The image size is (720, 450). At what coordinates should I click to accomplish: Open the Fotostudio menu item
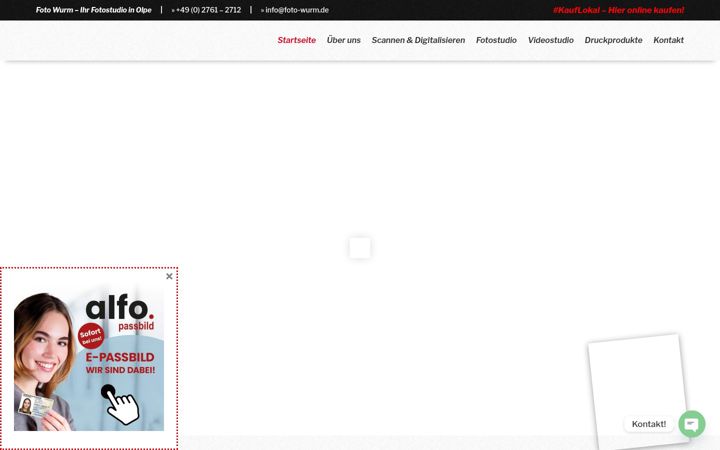point(496,40)
